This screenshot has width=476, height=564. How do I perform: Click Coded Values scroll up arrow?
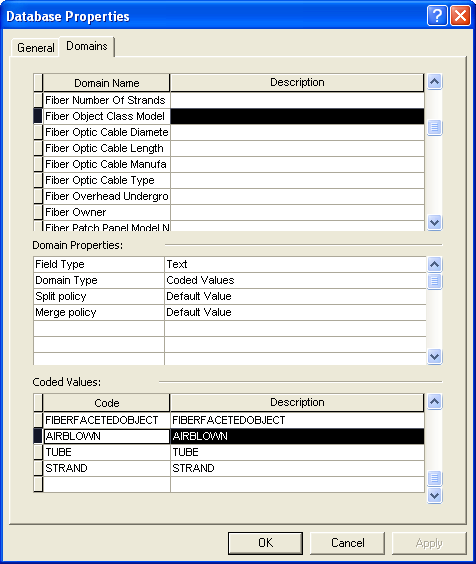[x=435, y=401]
